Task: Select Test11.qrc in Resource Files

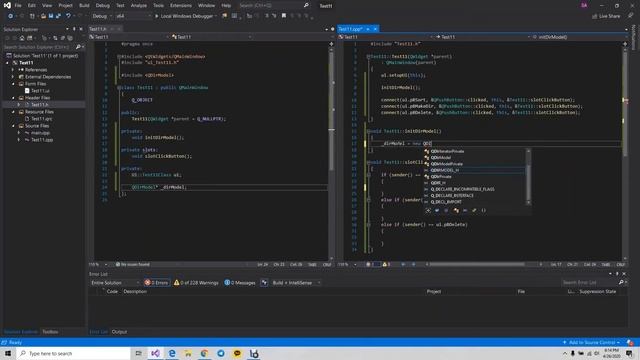Action: click(41, 119)
